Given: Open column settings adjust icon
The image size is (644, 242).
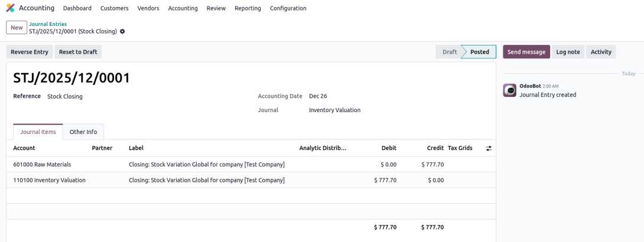Looking at the screenshot, I should point(489,148).
